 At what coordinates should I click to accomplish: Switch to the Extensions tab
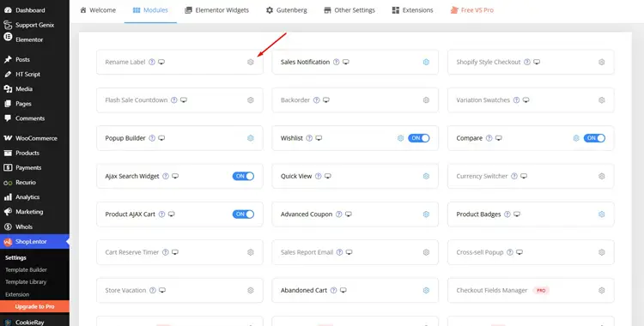pos(412,10)
